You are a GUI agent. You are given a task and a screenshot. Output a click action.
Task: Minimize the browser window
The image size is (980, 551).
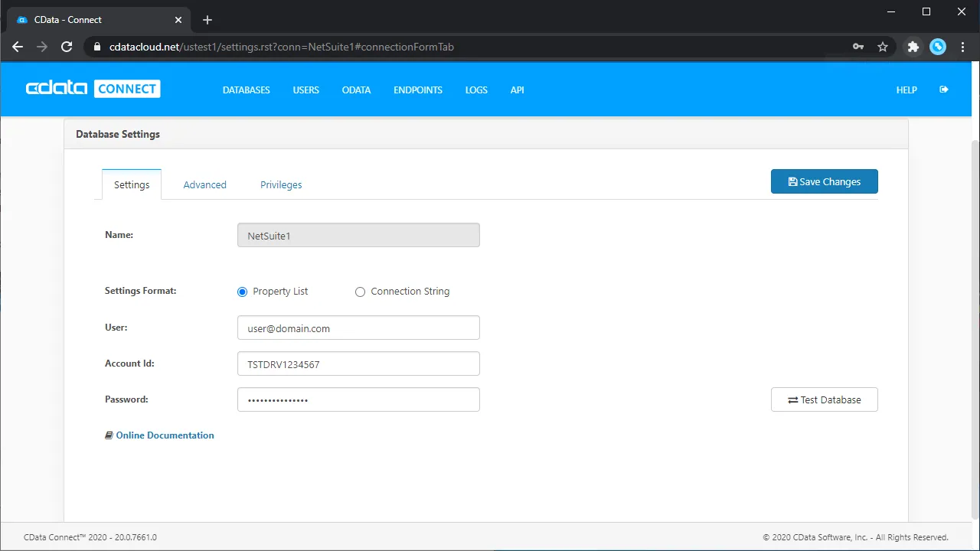(x=891, y=11)
